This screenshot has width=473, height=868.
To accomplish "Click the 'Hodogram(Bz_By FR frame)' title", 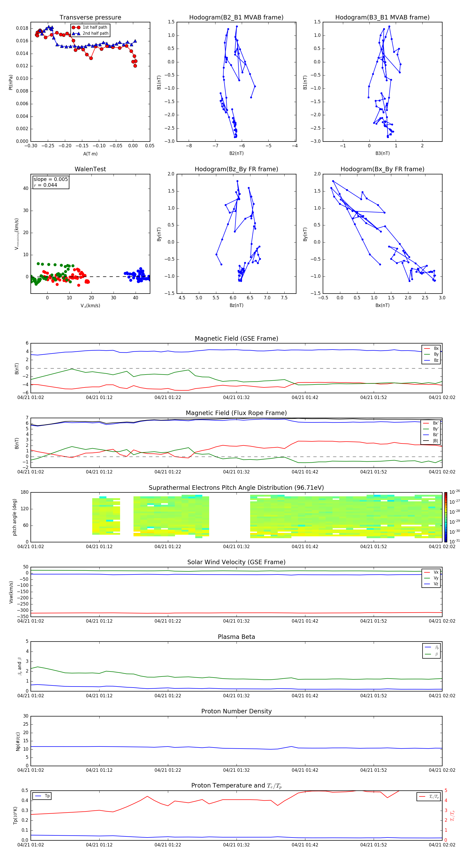I will [x=236, y=169].
